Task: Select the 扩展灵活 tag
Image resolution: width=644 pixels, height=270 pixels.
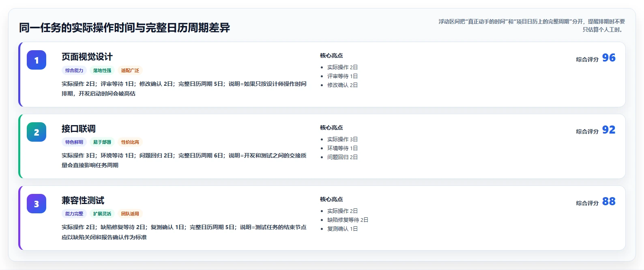Action: click(x=102, y=214)
